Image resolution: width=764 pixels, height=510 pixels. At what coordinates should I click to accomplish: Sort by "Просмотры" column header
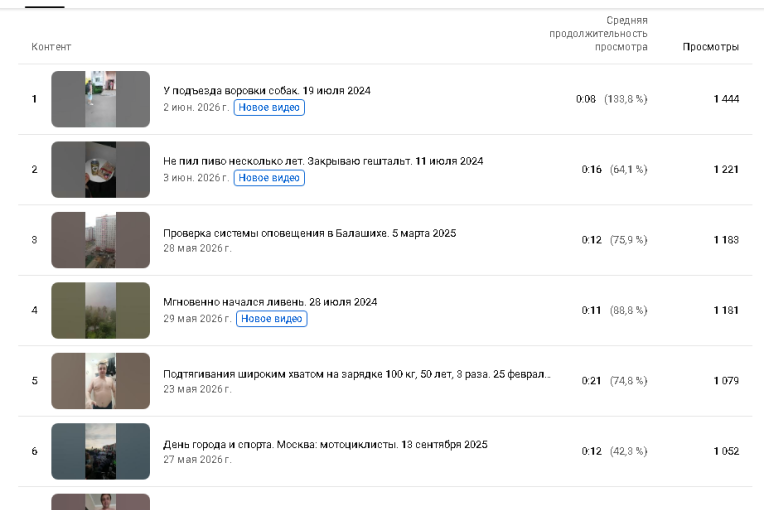[710, 47]
